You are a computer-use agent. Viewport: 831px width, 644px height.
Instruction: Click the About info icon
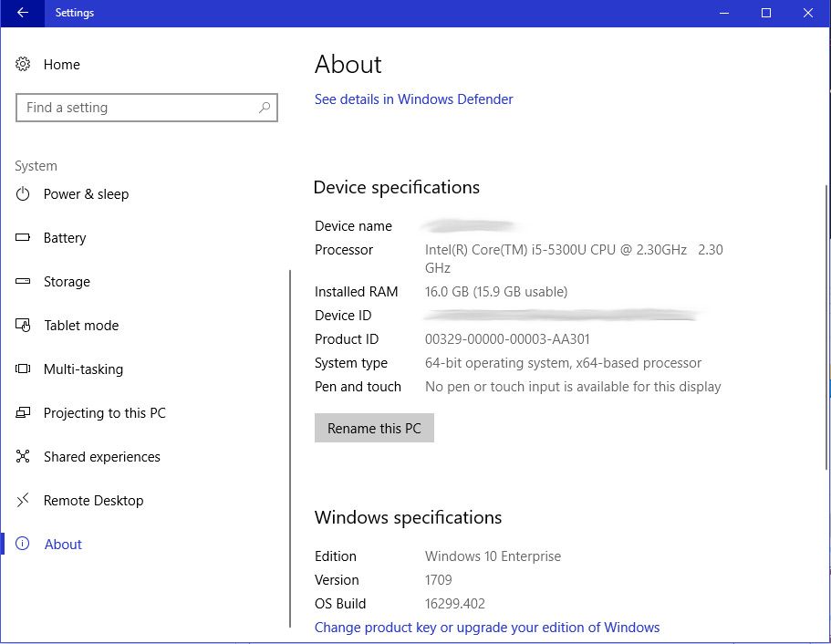click(x=23, y=544)
